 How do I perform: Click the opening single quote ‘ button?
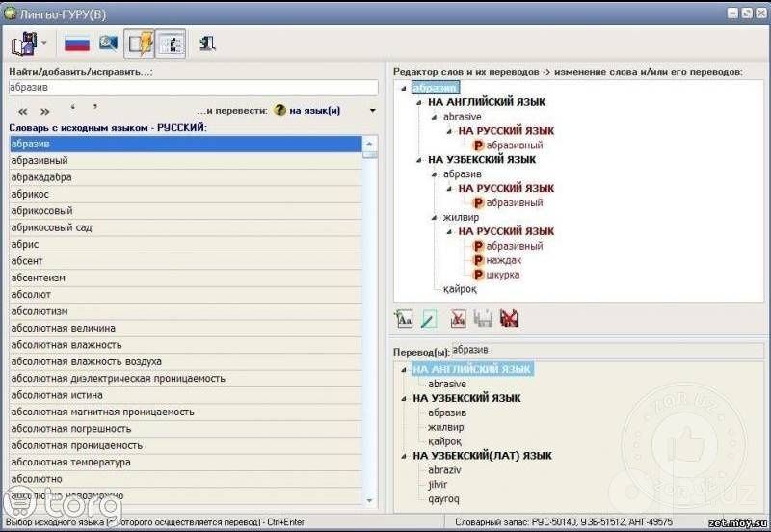(72, 108)
